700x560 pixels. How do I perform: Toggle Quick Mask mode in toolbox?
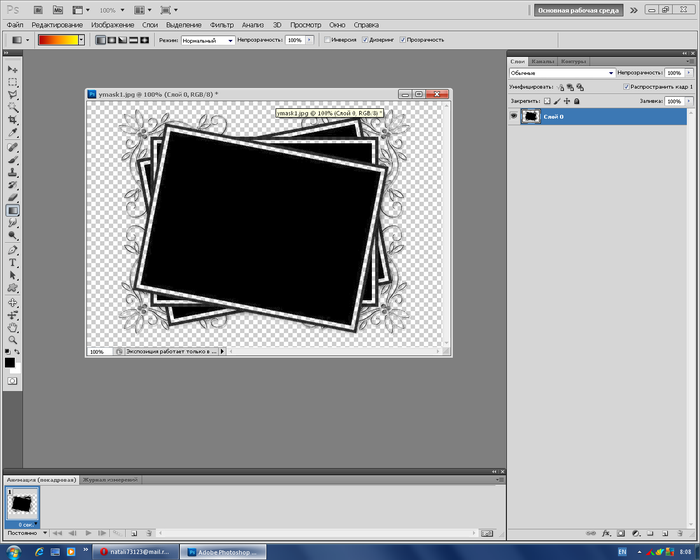[x=12, y=381]
